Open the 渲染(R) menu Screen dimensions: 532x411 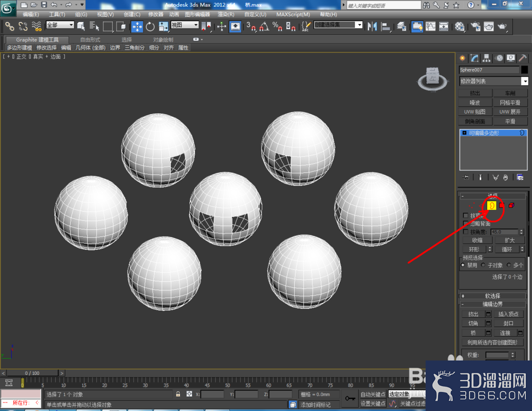click(x=226, y=14)
